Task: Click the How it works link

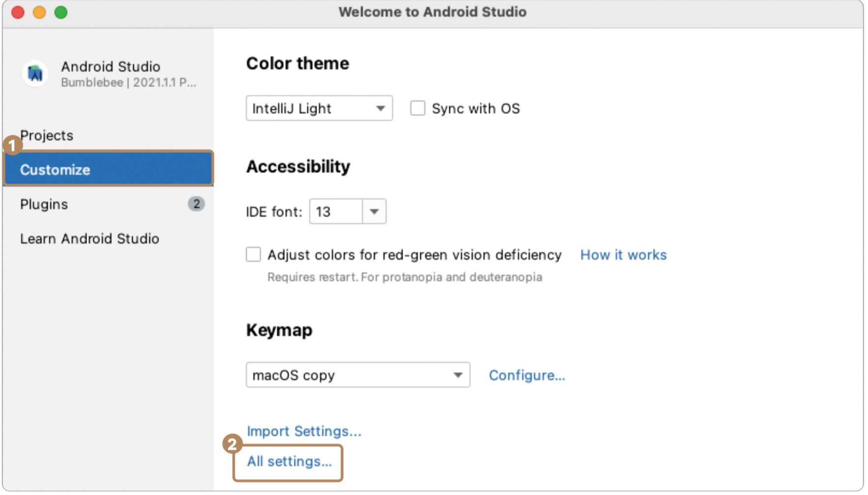Action: (x=623, y=255)
